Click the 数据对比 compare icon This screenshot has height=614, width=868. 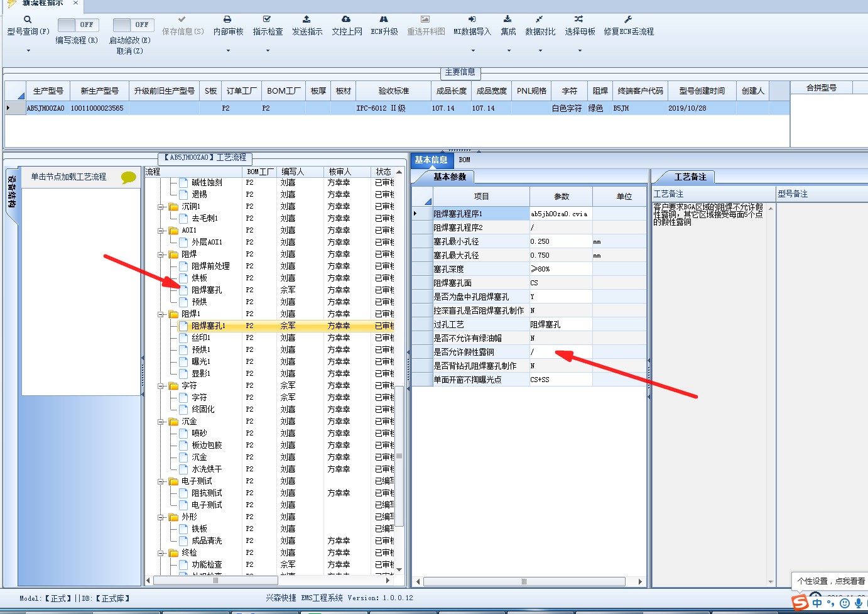point(540,19)
